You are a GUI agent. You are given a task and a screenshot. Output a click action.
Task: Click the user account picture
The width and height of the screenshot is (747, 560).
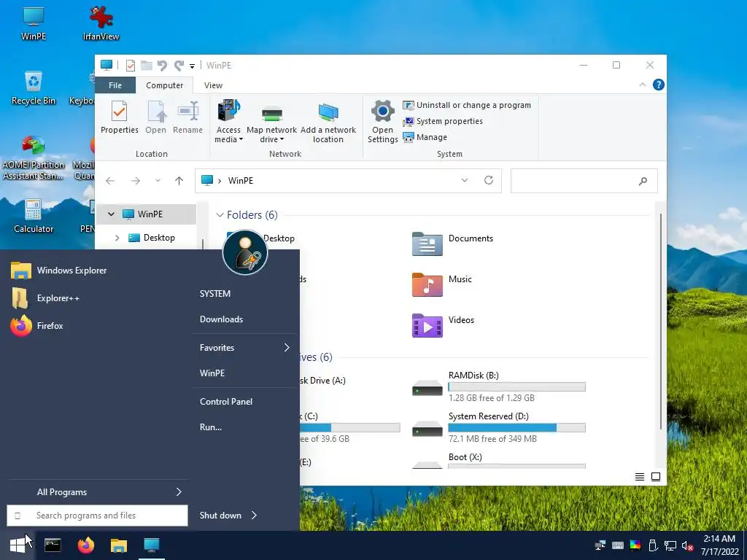tap(245, 252)
